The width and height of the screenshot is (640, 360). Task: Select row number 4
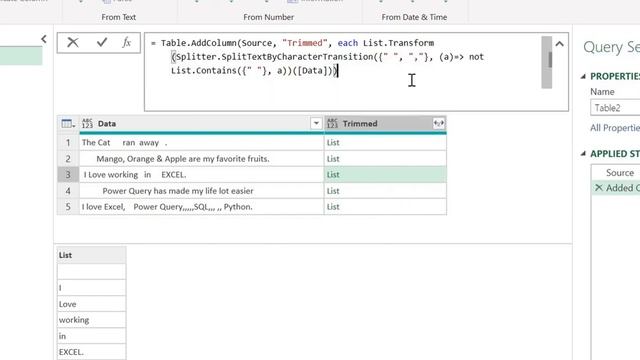(68, 191)
